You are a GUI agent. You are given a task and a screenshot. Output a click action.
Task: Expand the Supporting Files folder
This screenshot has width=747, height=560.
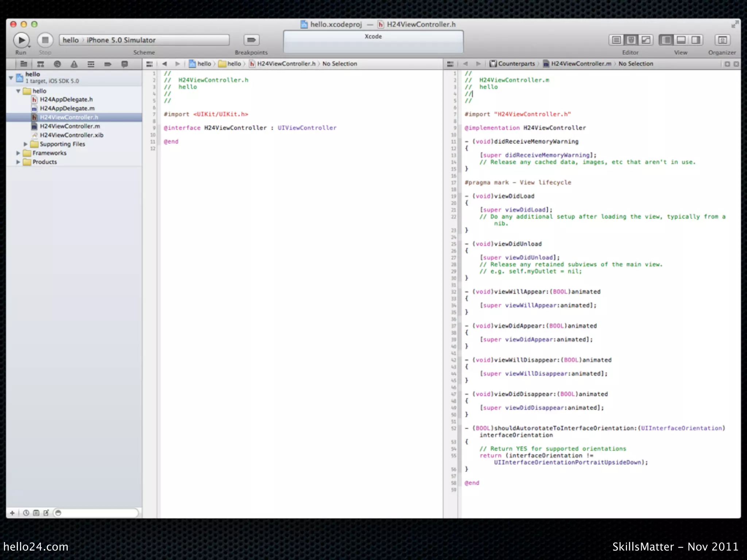pyautogui.click(x=26, y=144)
